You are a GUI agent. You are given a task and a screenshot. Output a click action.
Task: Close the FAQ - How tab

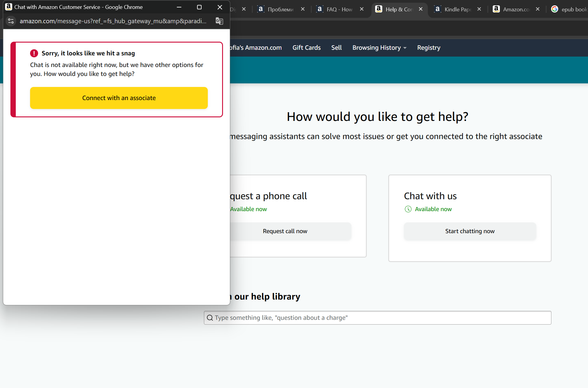click(362, 9)
